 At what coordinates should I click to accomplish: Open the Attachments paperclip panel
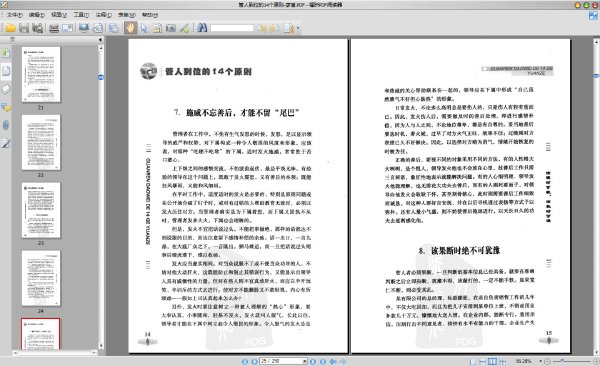pyautogui.click(x=6, y=125)
